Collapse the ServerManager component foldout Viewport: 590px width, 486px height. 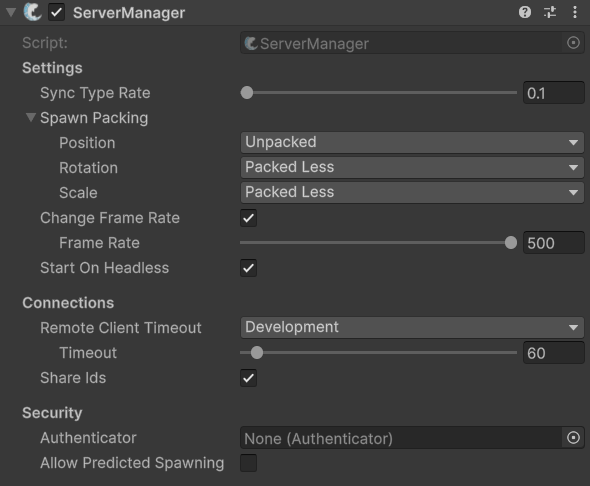[x=11, y=12]
